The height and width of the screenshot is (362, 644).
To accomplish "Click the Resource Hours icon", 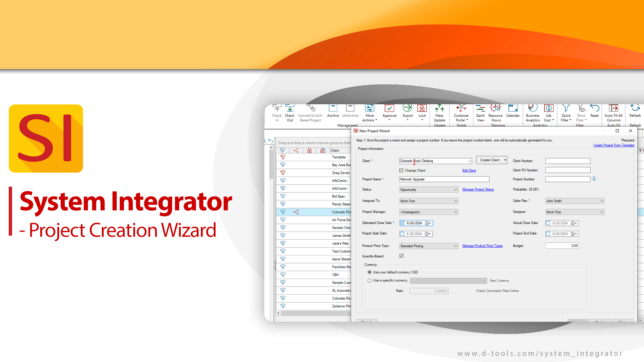I will (495, 113).
